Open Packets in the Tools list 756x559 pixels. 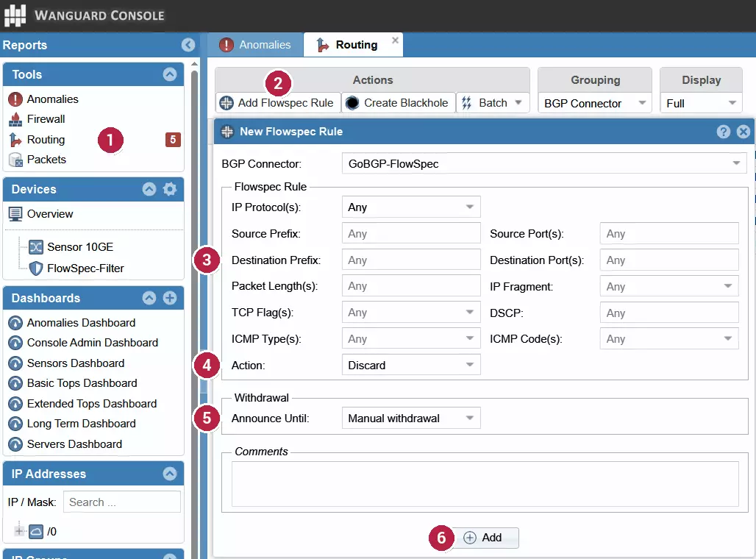coord(46,160)
